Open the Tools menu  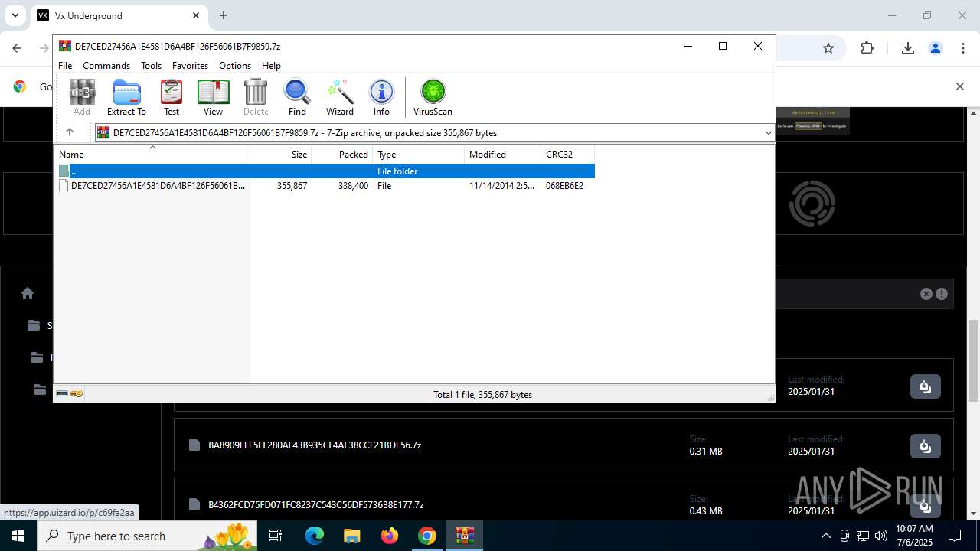click(151, 66)
